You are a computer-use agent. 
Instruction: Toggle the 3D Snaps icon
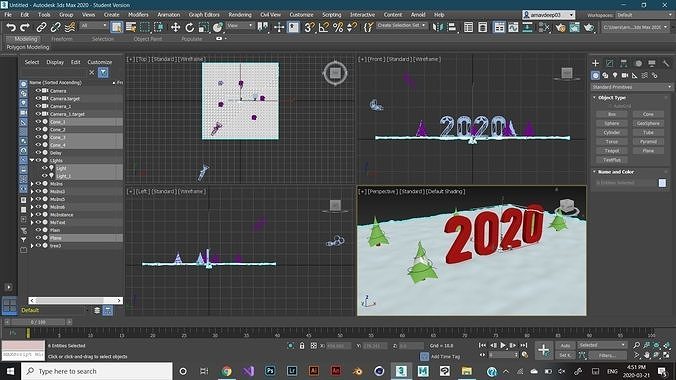pos(309,27)
